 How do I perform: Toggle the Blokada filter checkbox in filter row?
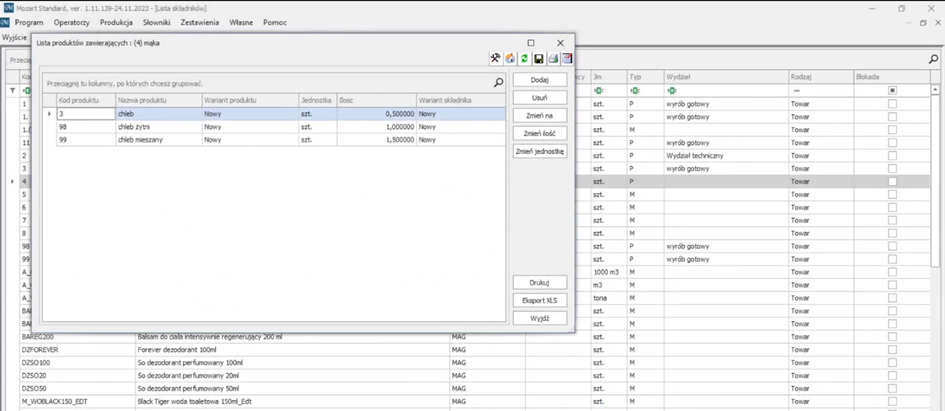pyautogui.click(x=892, y=91)
